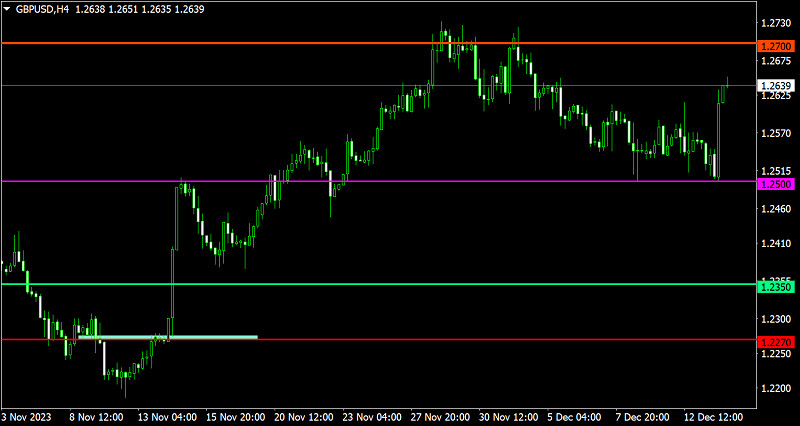Click the 27 Nov 20:00 time label

tap(440, 416)
